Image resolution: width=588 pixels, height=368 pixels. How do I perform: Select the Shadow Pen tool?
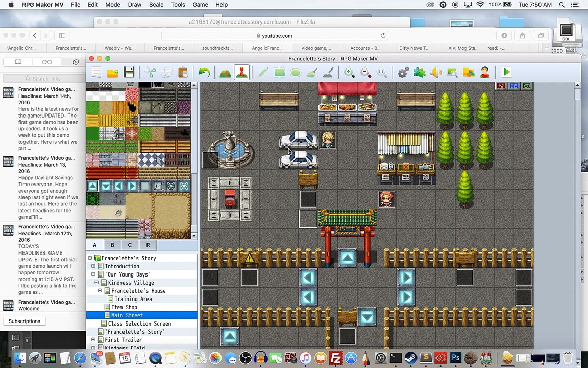[328, 72]
